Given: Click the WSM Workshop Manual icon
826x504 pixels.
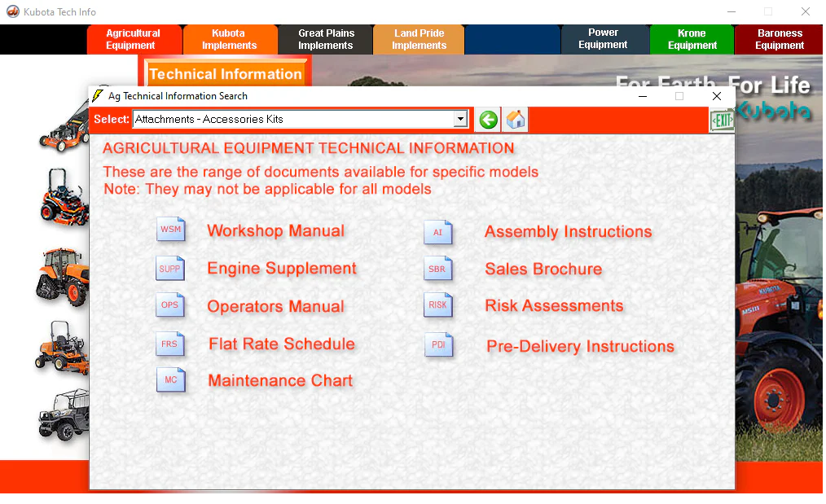Looking at the screenshot, I should [171, 230].
